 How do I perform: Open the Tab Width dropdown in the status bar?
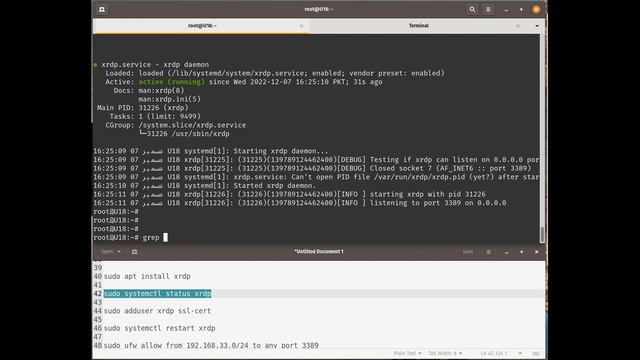[445, 353]
